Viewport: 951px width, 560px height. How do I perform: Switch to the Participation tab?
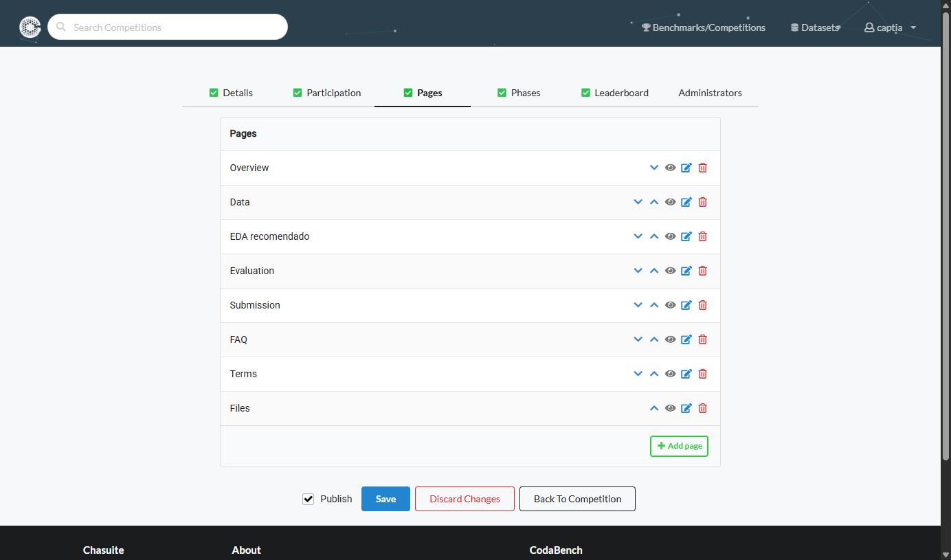click(326, 93)
